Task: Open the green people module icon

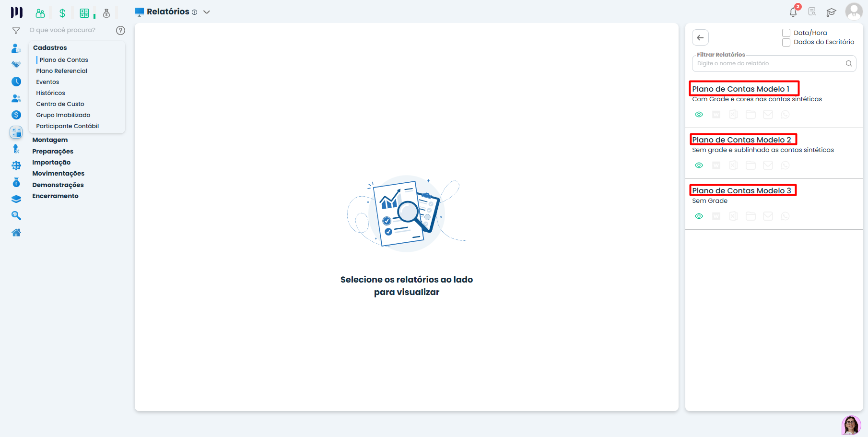Action: pos(40,13)
